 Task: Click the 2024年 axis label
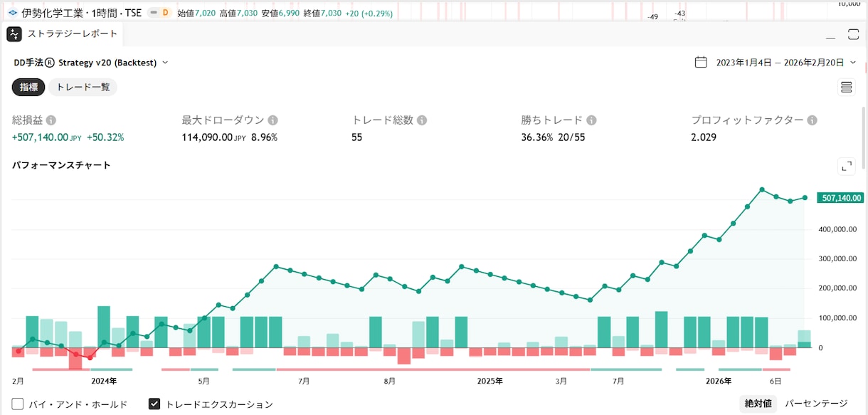pos(104,382)
